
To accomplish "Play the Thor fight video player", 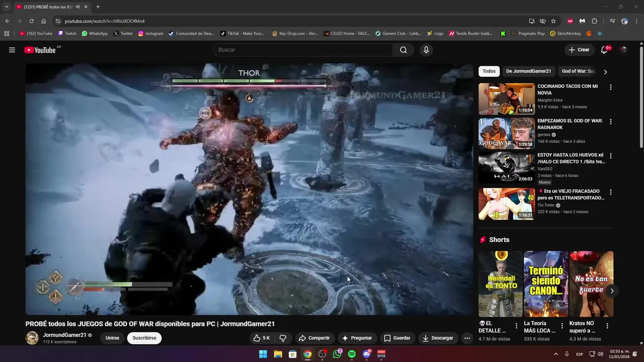I will pyautogui.click(x=249, y=189).
